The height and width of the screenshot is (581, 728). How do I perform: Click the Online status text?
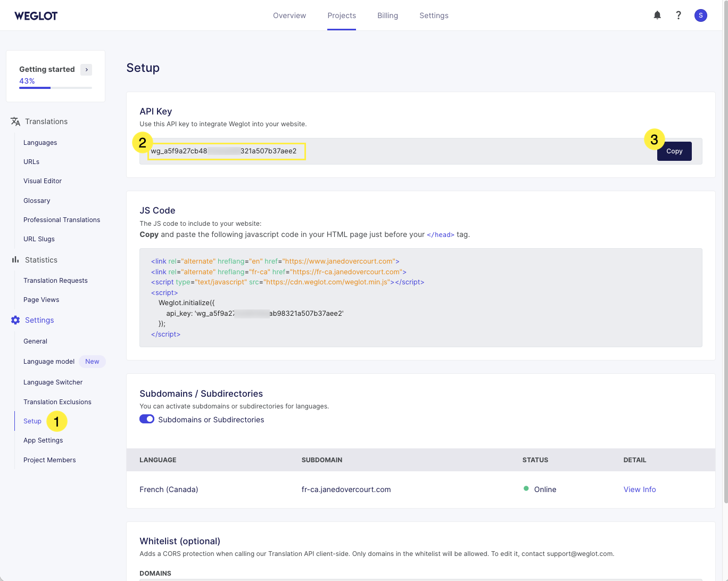pyautogui.click(x=545, y=489)
